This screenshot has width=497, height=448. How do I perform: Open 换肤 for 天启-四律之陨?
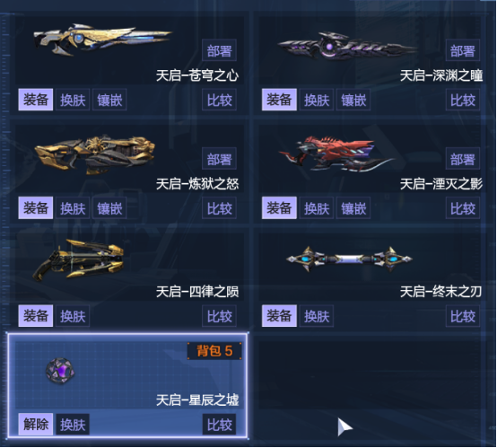(73, 316)
